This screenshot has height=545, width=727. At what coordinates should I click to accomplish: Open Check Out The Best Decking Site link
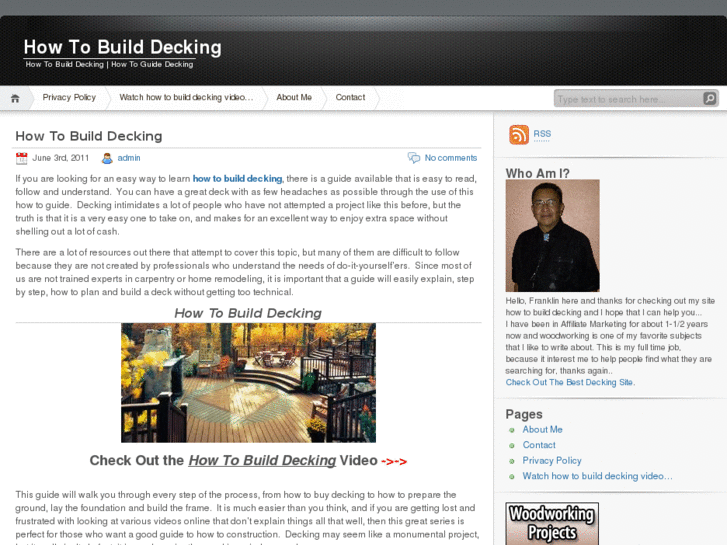pos(569,382)
